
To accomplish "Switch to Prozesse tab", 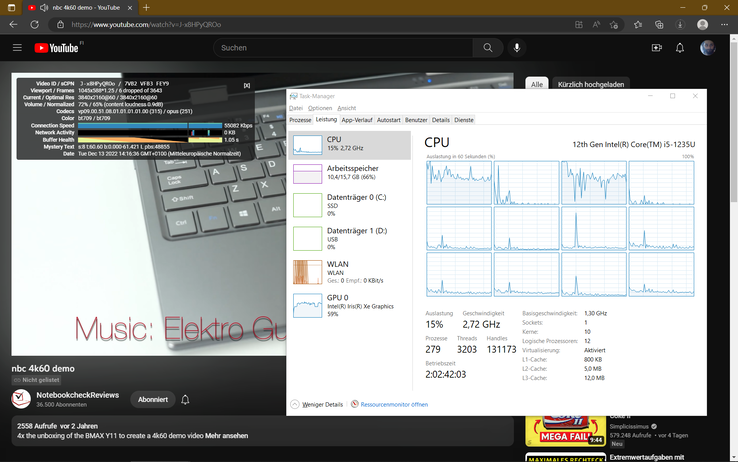I will pyautogui.click(x=300, y=120).
